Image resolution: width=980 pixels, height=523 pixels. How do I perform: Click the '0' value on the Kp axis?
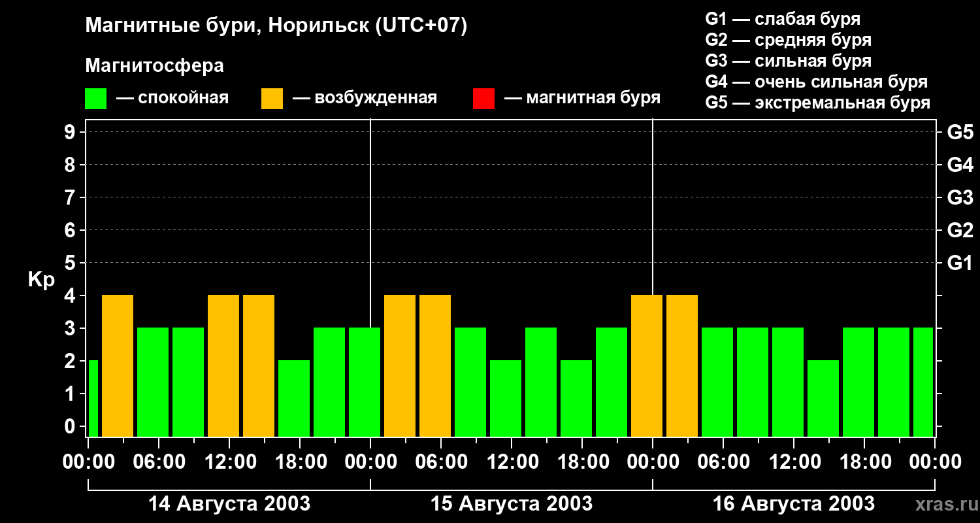tap(71, 426)
